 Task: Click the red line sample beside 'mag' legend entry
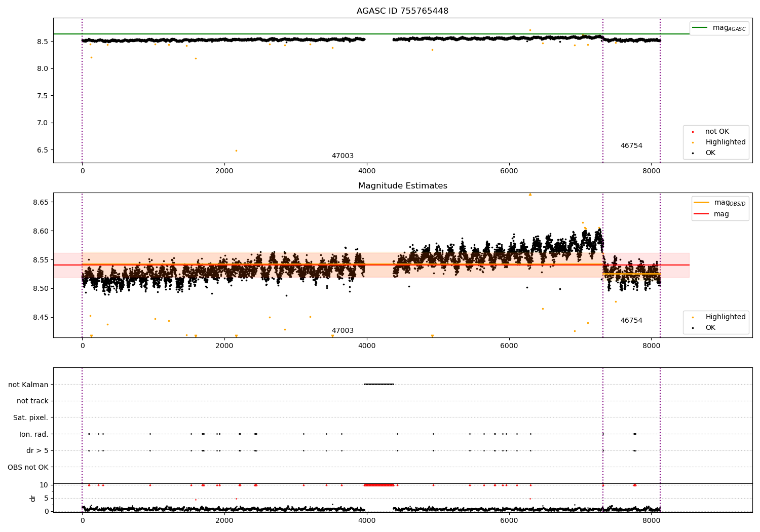click(x=701, y=214)
